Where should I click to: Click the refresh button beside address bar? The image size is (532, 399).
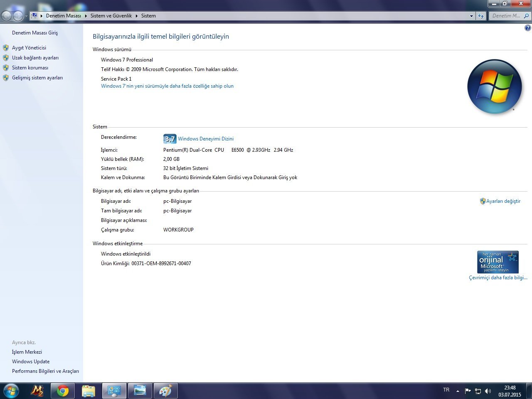(x=481, y=16)
